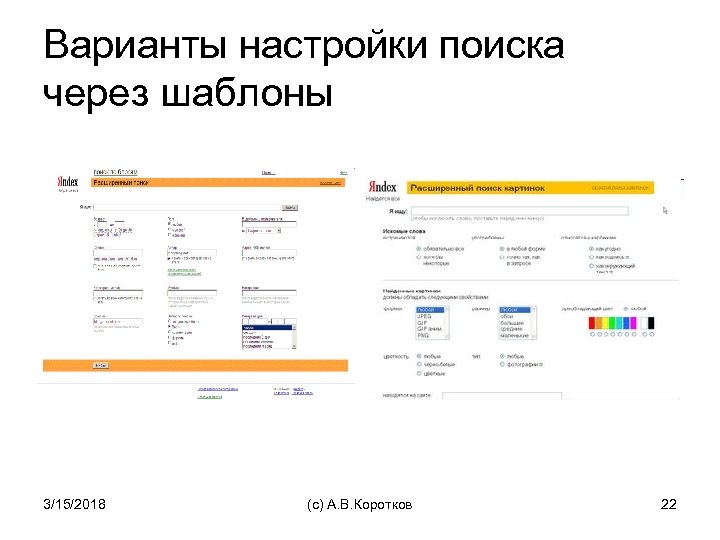Image resolution: width=720 pixels, height=540 pixels.
Task: Click the author footer '(с) А.В.Коротков'
Action: click(x=360, y=505)
